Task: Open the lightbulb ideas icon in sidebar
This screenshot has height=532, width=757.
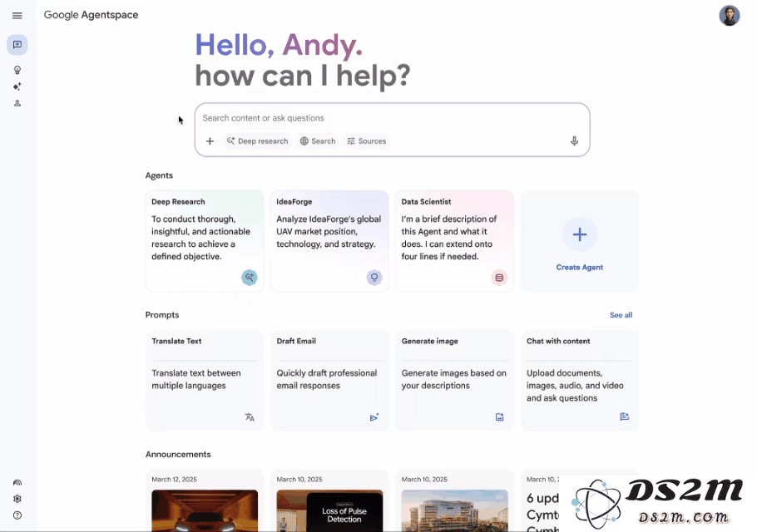Action: tap(17, 71)
